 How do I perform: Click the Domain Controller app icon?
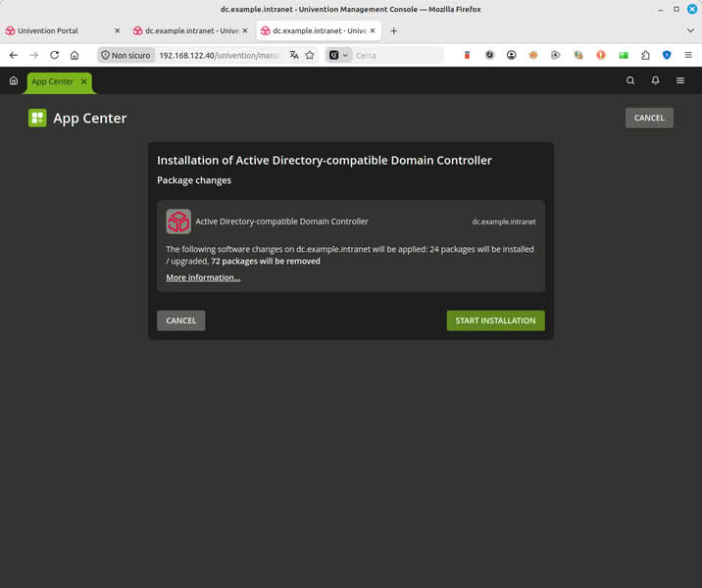(178, 221)
